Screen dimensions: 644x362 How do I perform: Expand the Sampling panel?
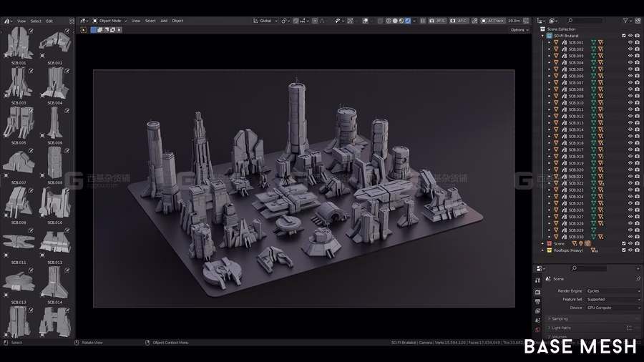click(x=593, y=318)
